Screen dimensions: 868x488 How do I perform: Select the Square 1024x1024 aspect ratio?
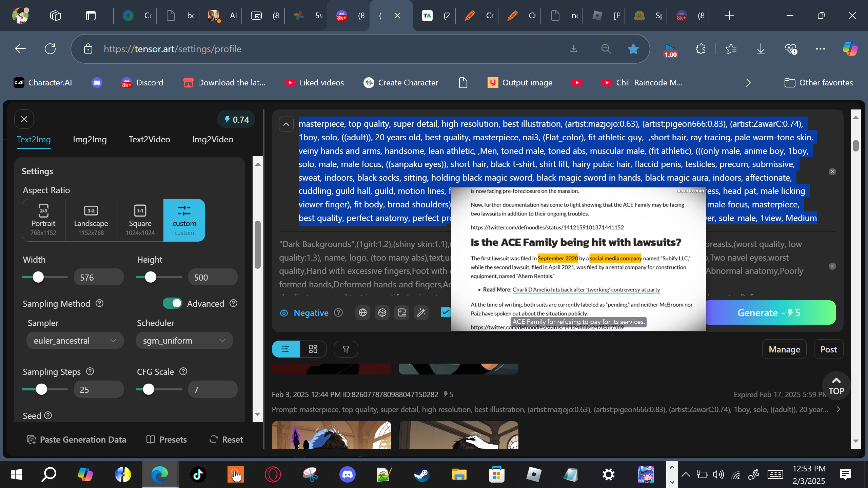point(140,220)
